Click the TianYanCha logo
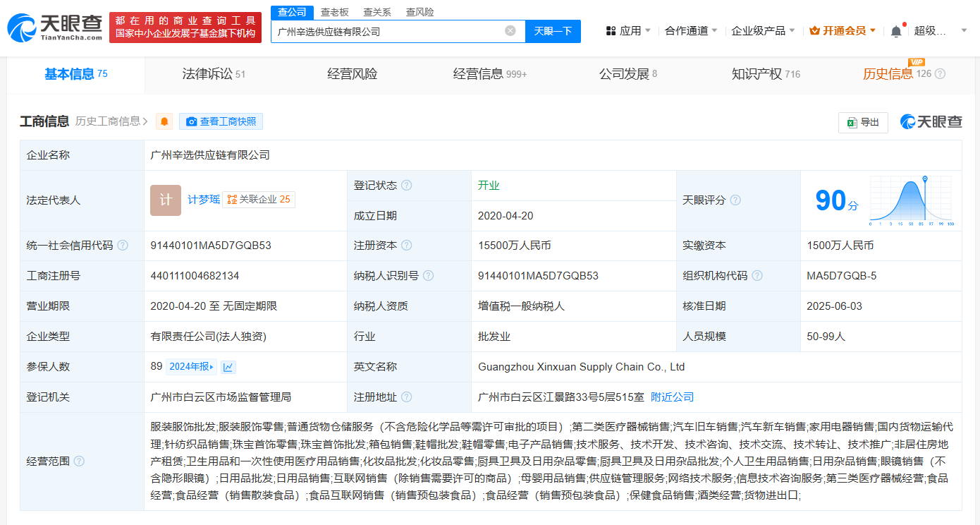 point(55,27)
